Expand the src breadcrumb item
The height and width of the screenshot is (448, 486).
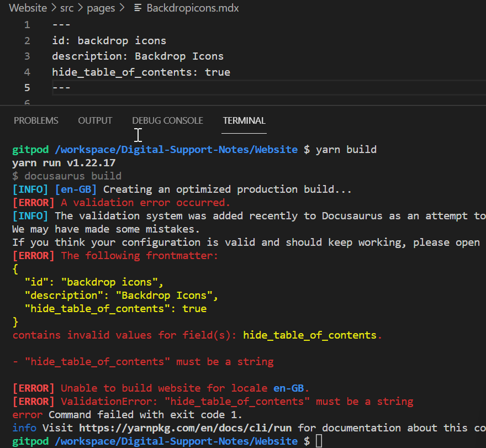(67, 8)
